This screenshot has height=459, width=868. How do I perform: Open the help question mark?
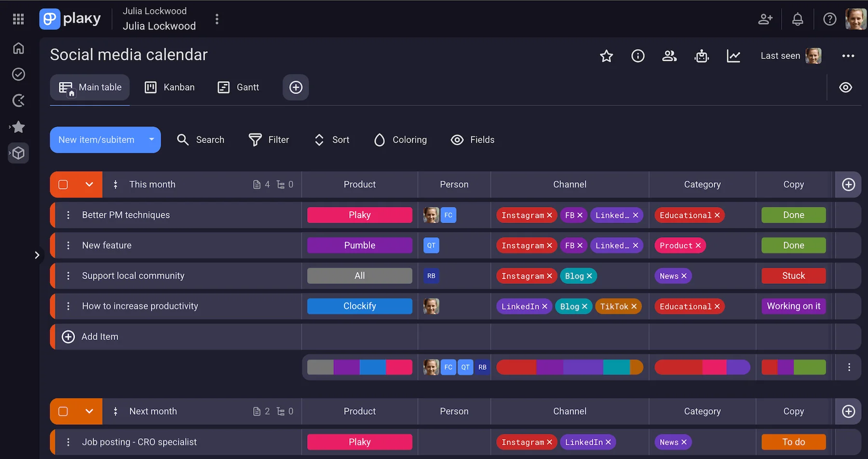tap(829, 19)
